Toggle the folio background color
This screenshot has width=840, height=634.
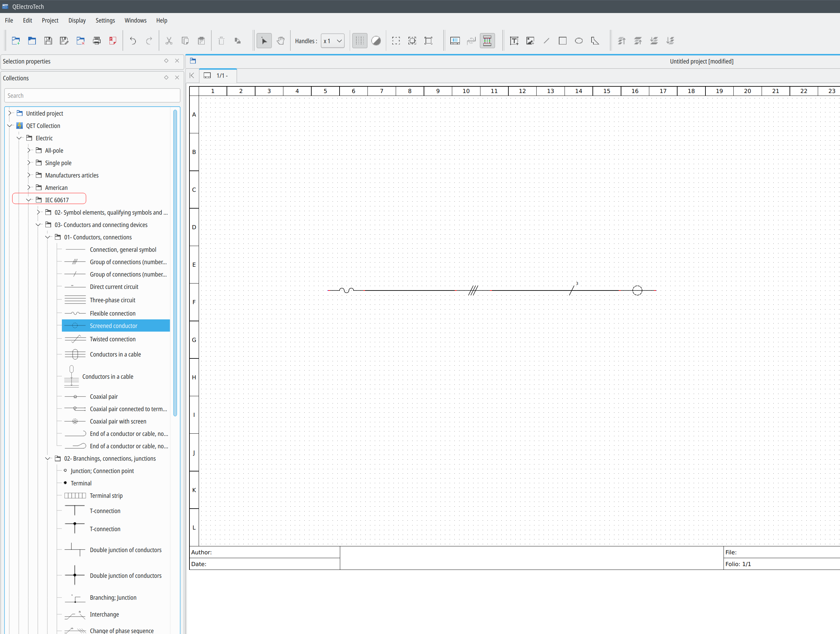376,41
